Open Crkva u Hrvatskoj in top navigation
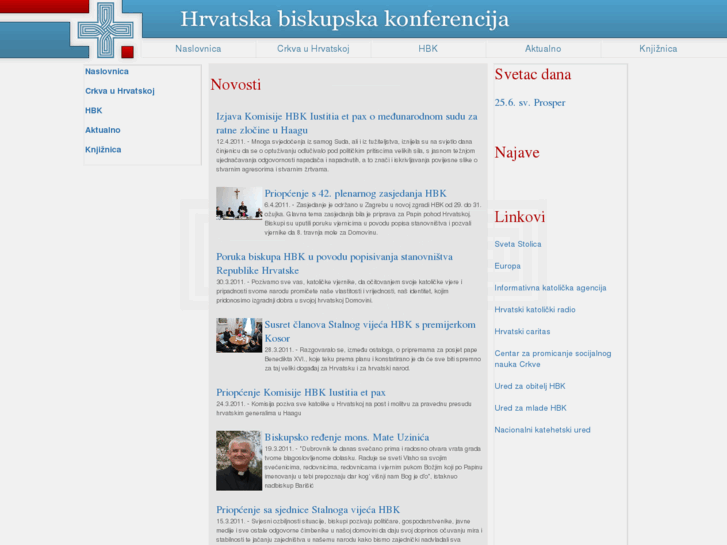The image size is (727, 545). point(313,49)
